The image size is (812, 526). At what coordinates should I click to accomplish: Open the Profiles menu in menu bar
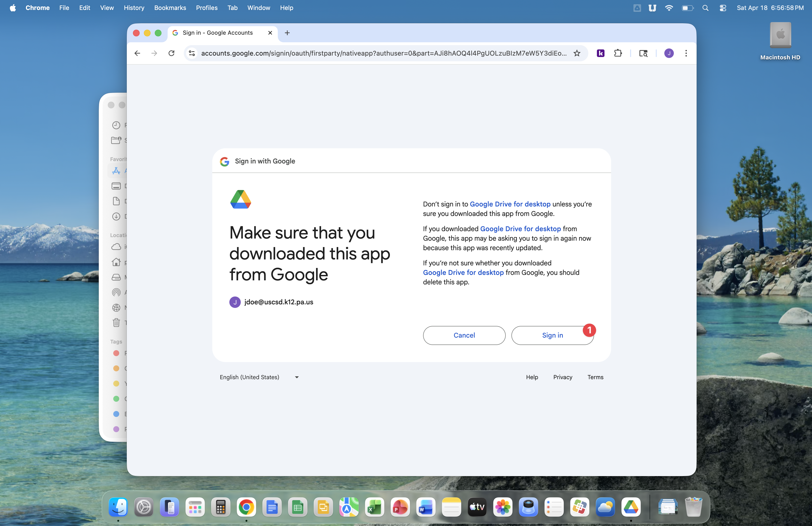206,8
